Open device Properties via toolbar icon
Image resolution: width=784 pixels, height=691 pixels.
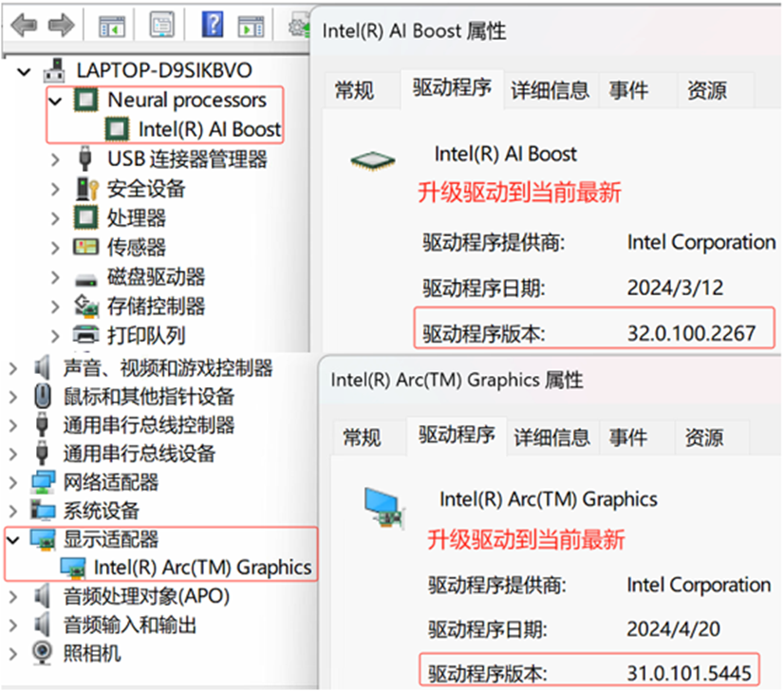[161, 24]
